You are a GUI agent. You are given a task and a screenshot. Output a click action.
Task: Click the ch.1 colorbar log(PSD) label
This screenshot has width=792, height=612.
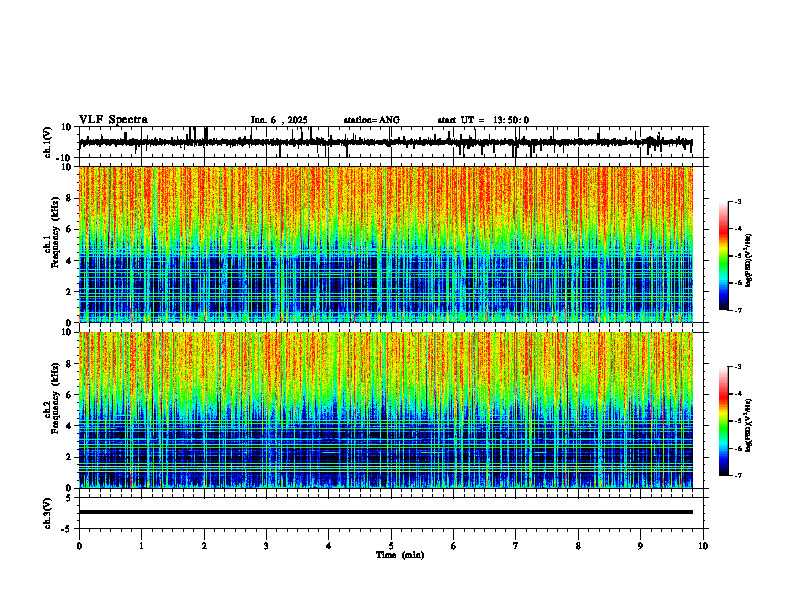click(748, 260)
